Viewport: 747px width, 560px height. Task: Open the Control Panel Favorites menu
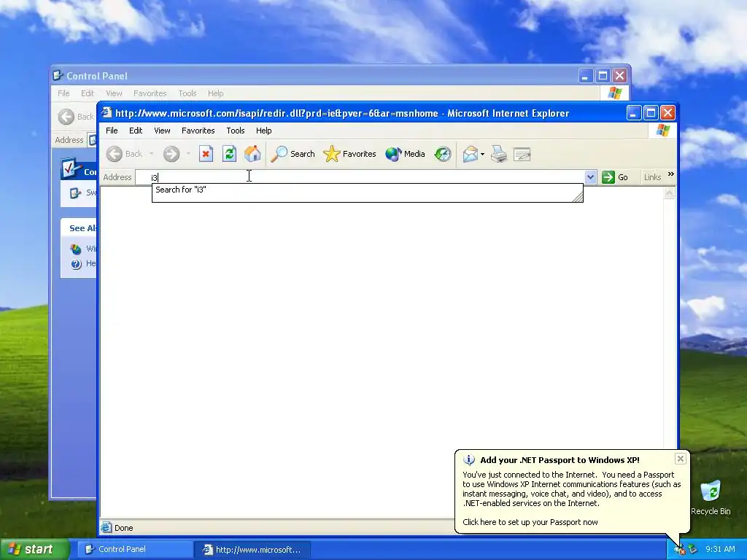coord(150,93)
